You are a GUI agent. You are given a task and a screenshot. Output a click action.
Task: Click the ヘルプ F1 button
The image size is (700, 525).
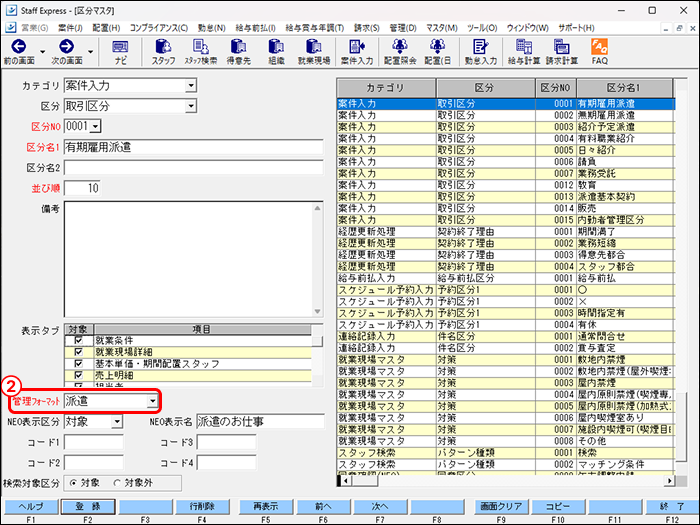pyautogui.click(x=31, y=507)
